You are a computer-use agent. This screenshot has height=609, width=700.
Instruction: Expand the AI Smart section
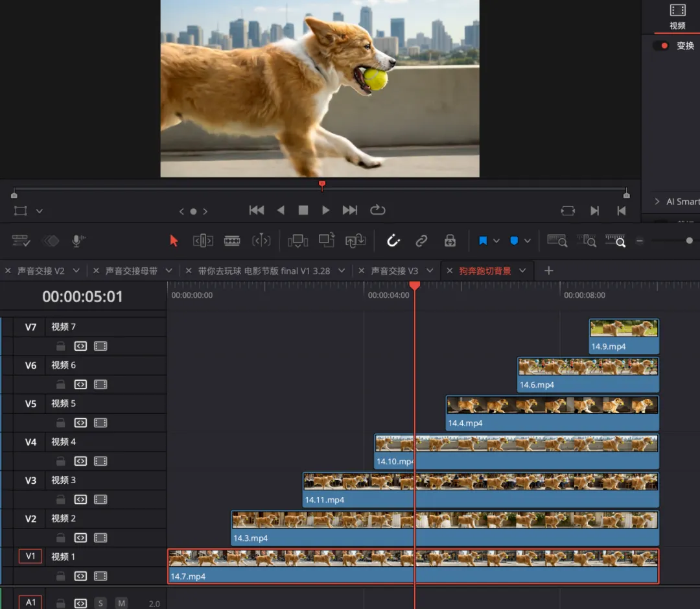pyautogui.click(x=657, y=202)
